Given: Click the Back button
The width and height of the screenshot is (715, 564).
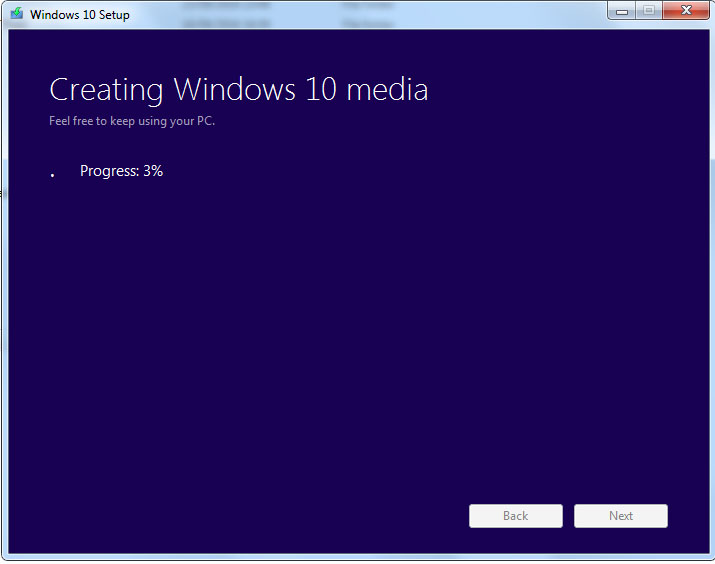Looking at the screenshot, I should click(516, 516).
